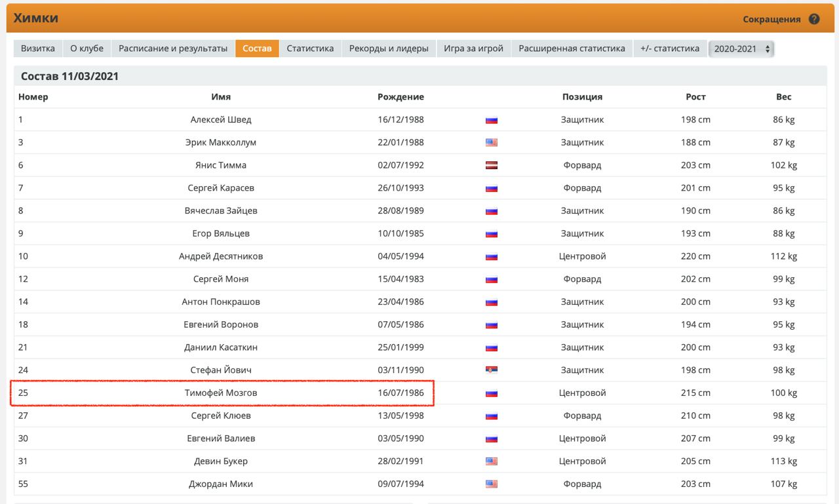Open player Тимофей Мозгов
This screenshot has width=839, height=504.
(221, 393)
